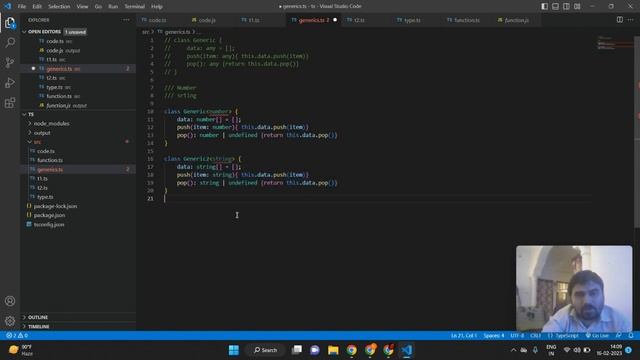Click the feedback icon in status bar
This screenshot has width=640, height=360.
618,336
